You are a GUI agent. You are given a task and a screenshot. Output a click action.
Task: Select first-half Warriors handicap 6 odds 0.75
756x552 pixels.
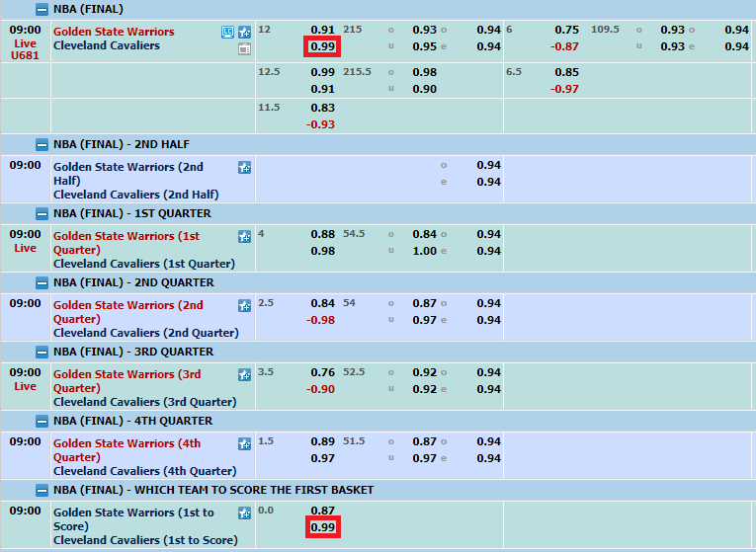pyautogui.click(x=566, y=30)
